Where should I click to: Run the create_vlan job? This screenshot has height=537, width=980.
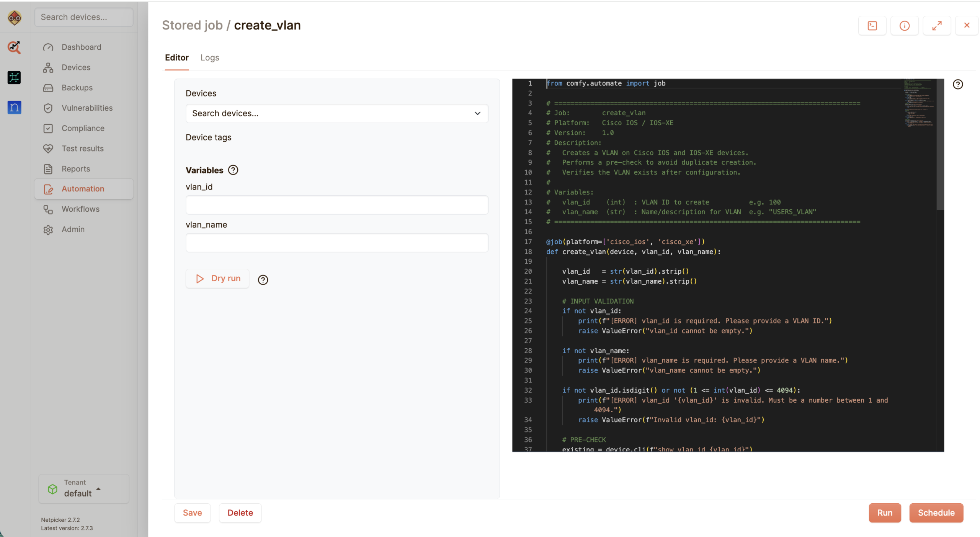pyautogui.click(x=885, y=513)
